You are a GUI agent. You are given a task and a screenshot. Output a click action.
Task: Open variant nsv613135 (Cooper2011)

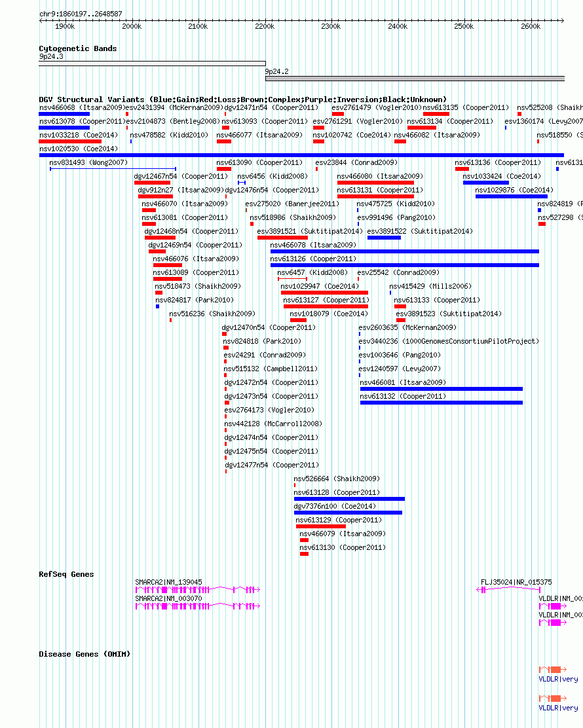pyautogui.click(x=466, y=108)
